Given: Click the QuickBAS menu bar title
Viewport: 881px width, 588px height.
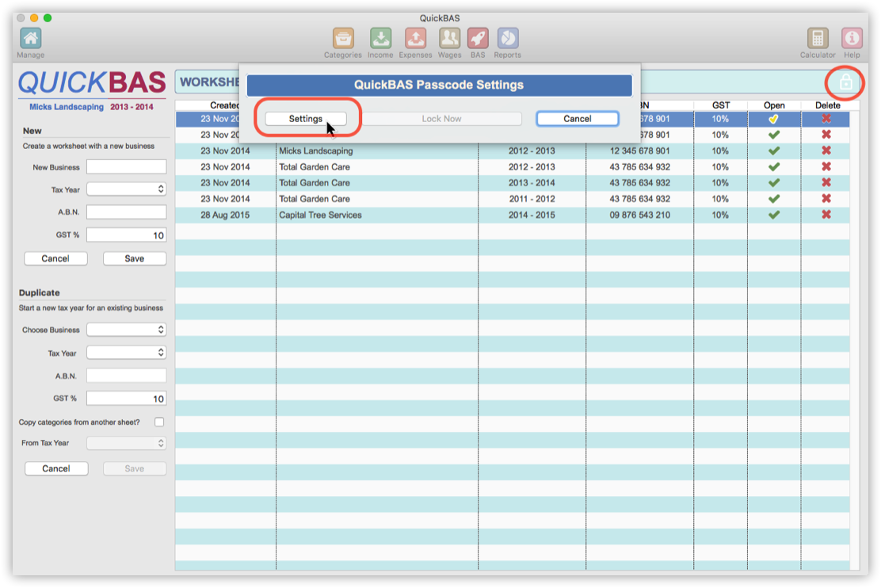Looking at the screenshot, I should [440, 17].
